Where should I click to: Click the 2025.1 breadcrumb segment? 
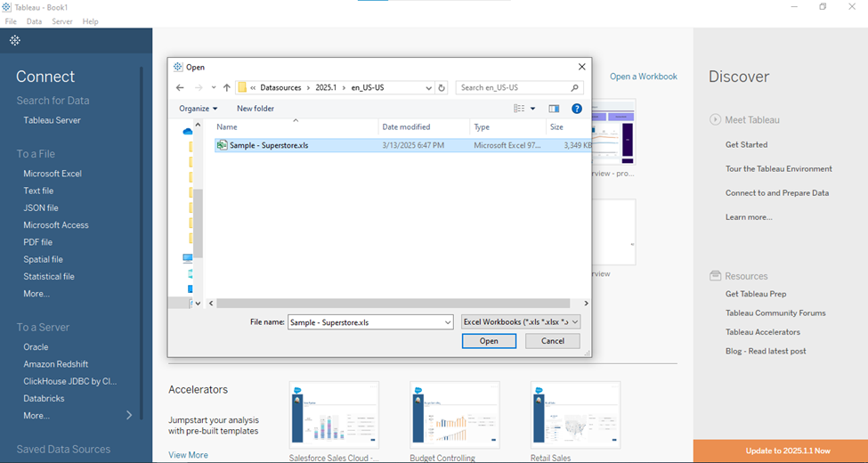tap(326, 87)
